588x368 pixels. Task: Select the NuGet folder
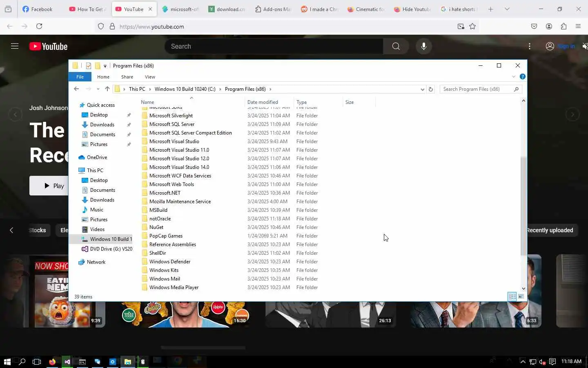(x=156, y=227)
